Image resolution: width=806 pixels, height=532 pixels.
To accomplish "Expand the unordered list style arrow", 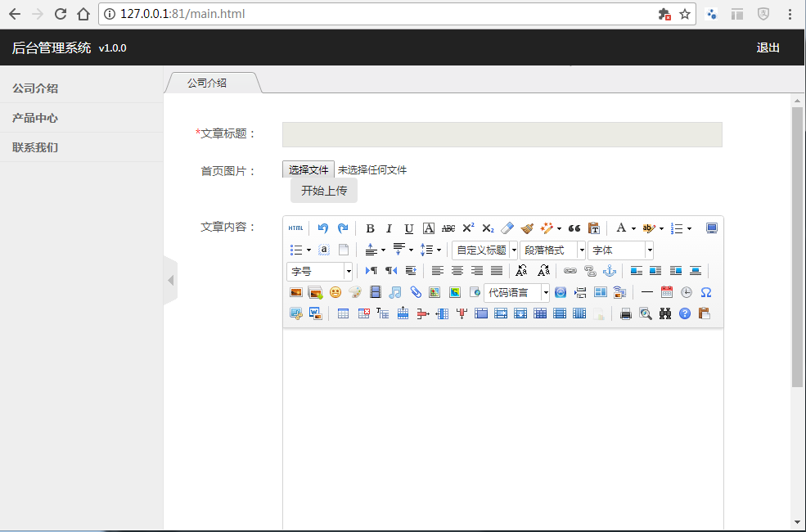I will 308,250.
